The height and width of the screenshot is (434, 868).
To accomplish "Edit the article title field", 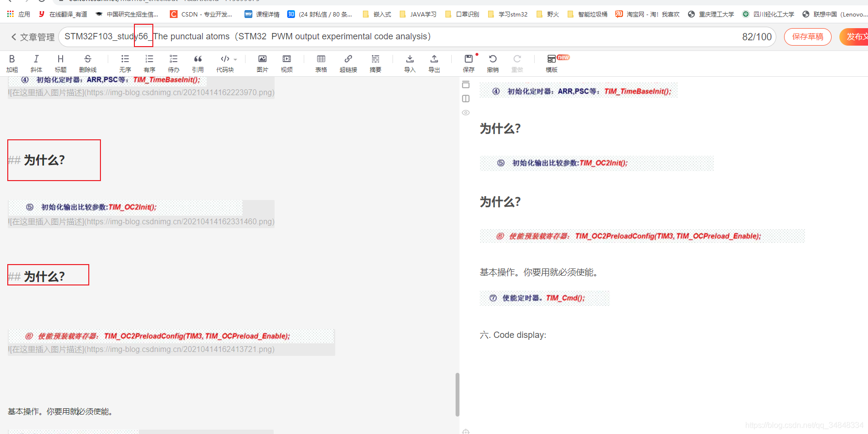I will pos(417,37).
